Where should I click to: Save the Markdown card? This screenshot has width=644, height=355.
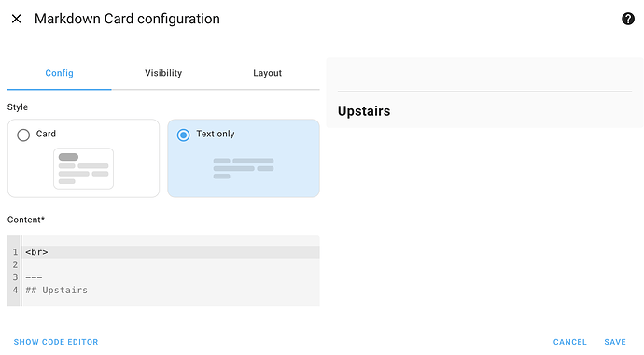coord(615,342)
